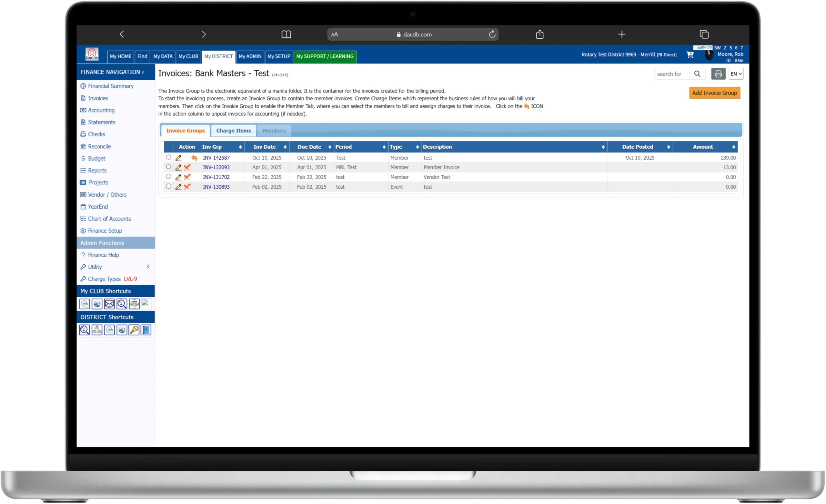The height and width of the screenshot is (504, 826).
Task: Switch to the Charge Items tab
Action: pos(233,131)
